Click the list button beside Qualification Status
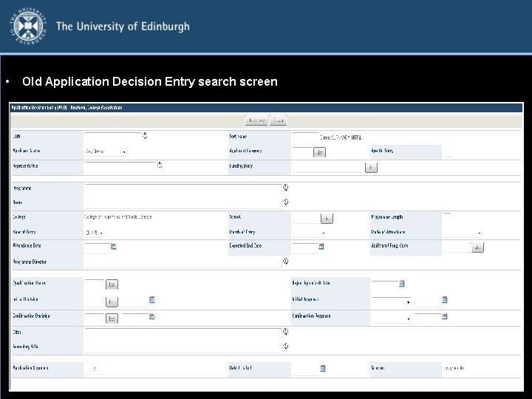Screen dimensions: 532x399 pos(112,284)
